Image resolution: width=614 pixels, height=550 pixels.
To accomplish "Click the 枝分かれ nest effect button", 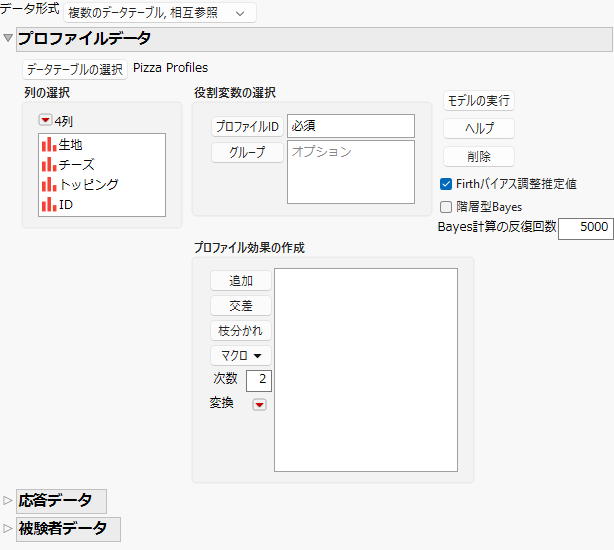I will 241,331.
